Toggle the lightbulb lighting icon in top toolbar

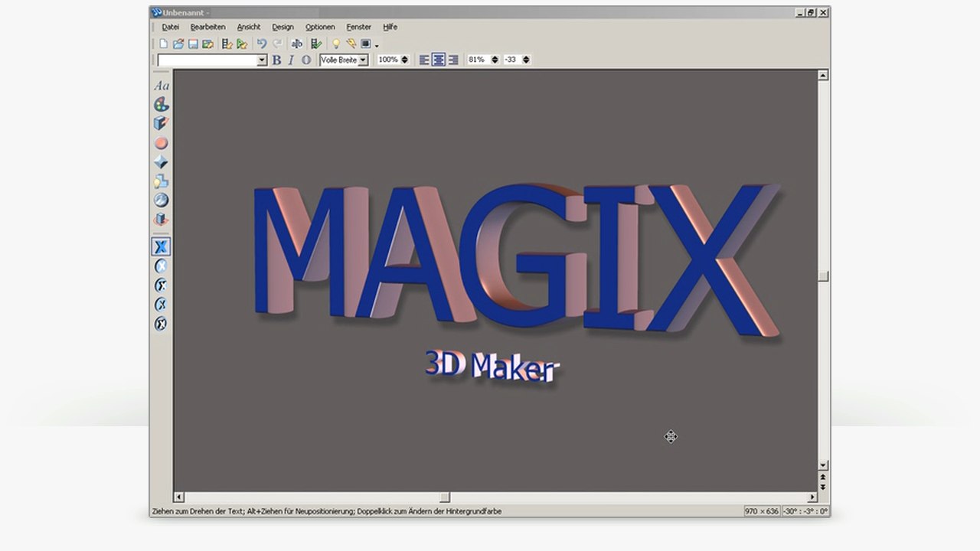pyautogui.click(x=335, y=44)
